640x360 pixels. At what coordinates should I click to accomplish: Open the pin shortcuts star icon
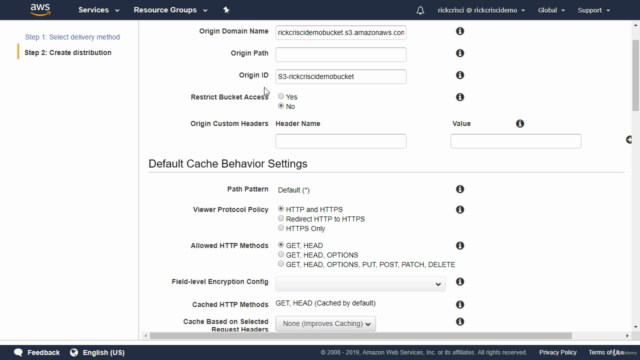click(226, 10)
